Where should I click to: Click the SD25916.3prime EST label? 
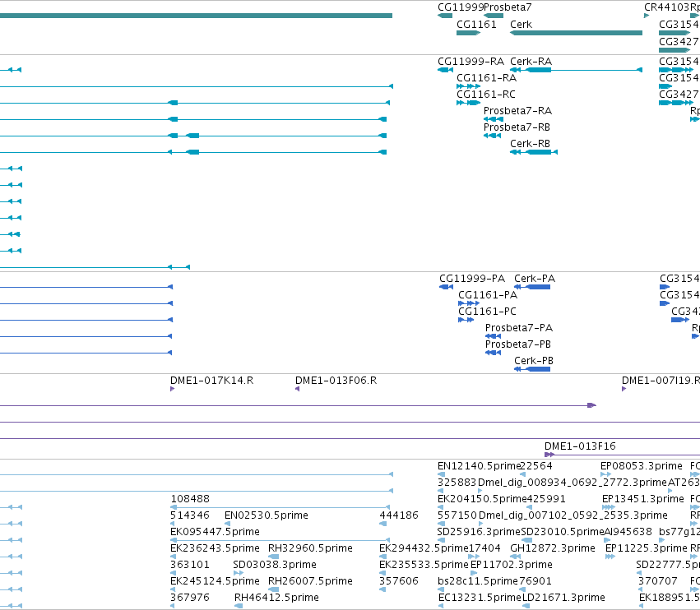pyautogui.click(x=479, y=533)
